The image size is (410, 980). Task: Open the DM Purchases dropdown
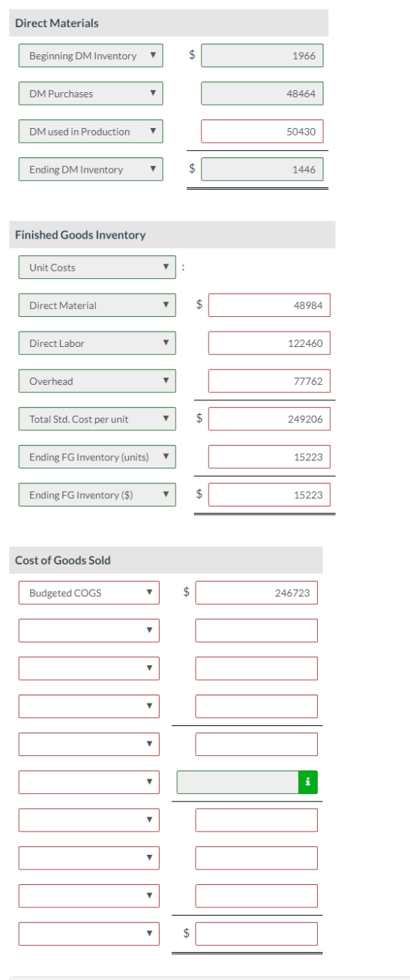pos(91,94)
